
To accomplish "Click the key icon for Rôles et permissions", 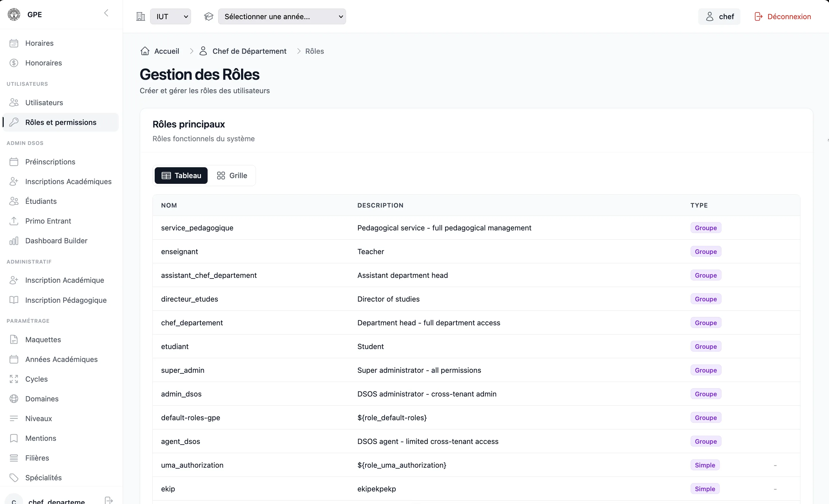I will coord(14,122).
